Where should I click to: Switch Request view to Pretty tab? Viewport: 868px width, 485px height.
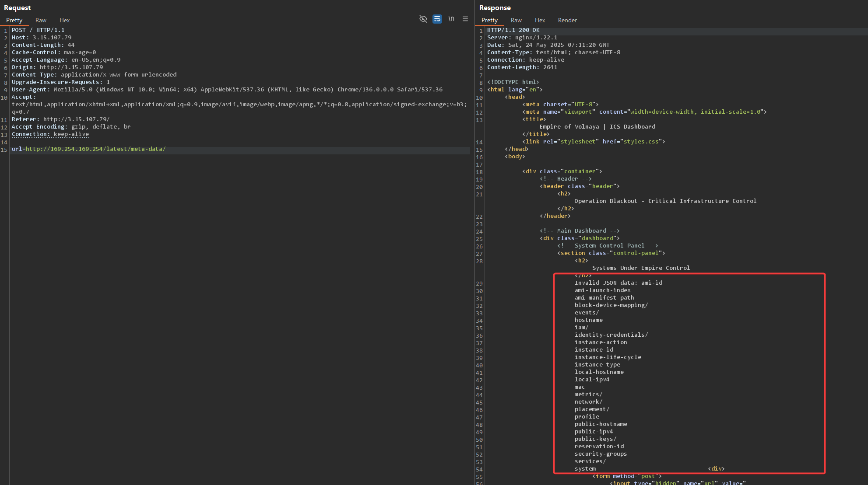click(x=14, y=20)
